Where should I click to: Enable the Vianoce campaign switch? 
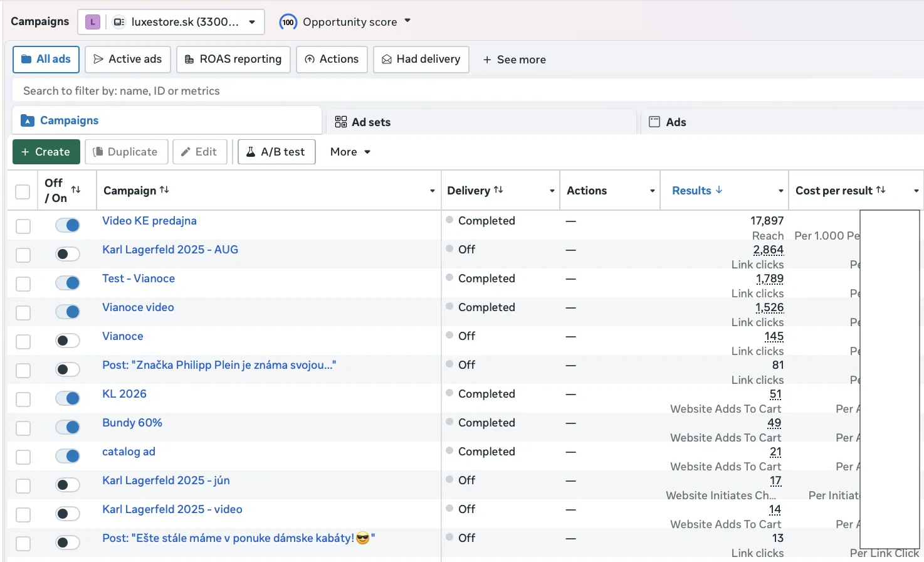tap(68, 341)
